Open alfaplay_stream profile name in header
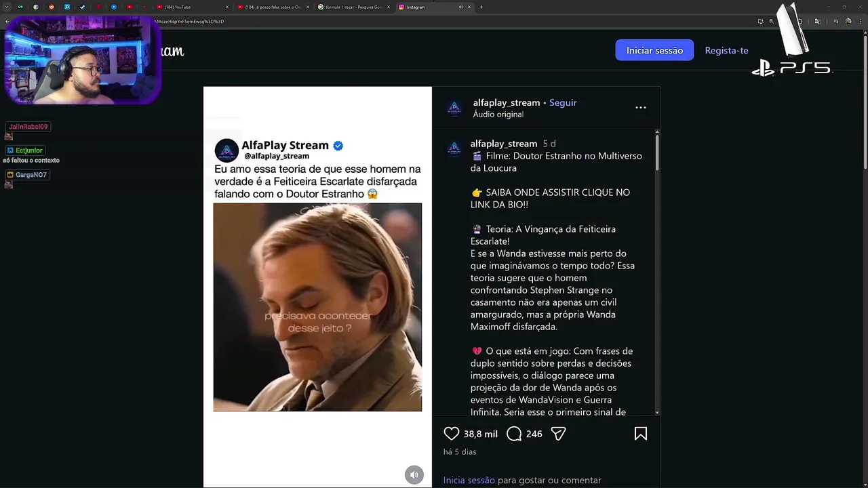Image resolution: width=868 pixels, height=488 pixels. tap(507, 102)
